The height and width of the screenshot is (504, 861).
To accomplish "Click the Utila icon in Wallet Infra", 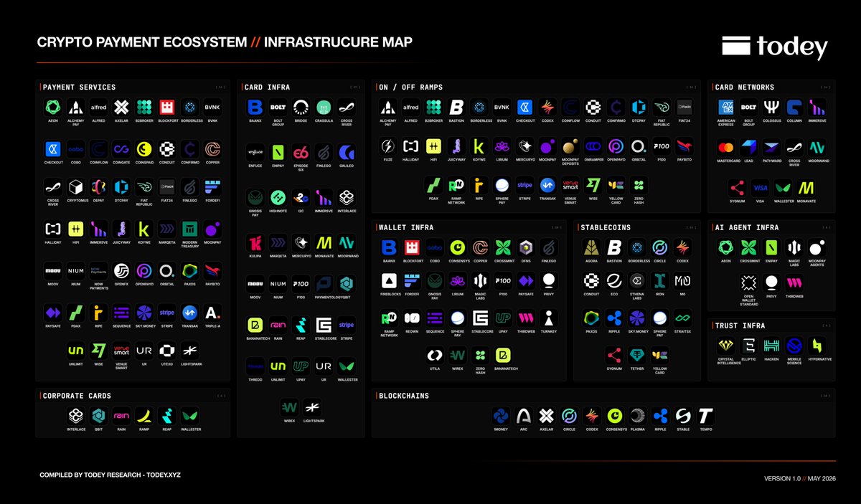I will [x=434, y=355].
